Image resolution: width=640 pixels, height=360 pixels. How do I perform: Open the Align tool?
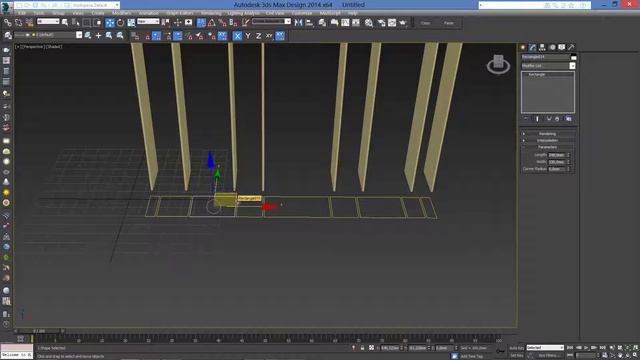click(309, 23)
